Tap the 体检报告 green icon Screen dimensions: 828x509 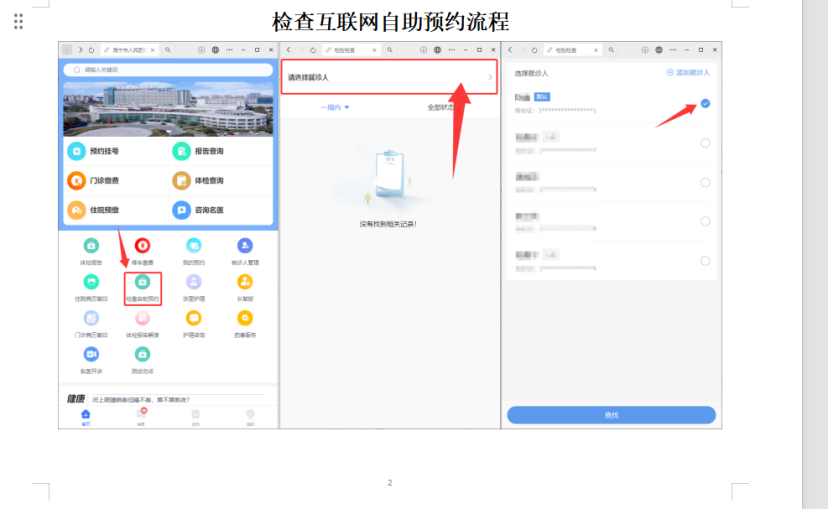pos(91,246)
